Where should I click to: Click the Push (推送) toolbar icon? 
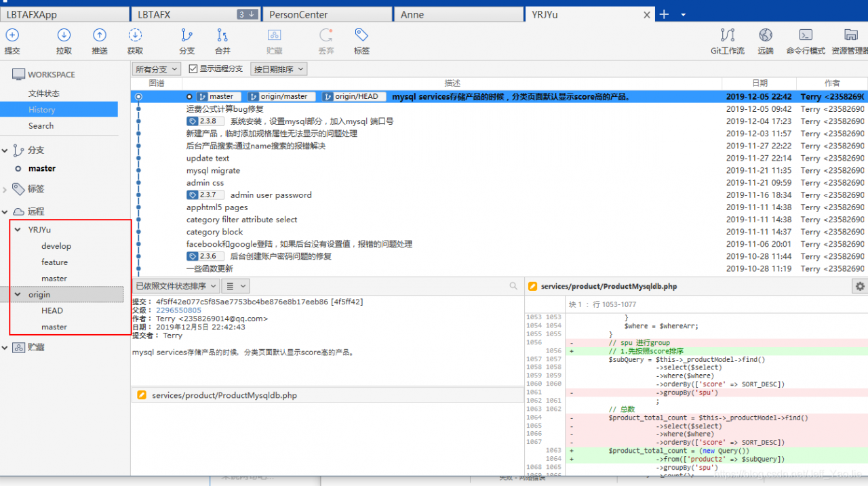point(100,35)
